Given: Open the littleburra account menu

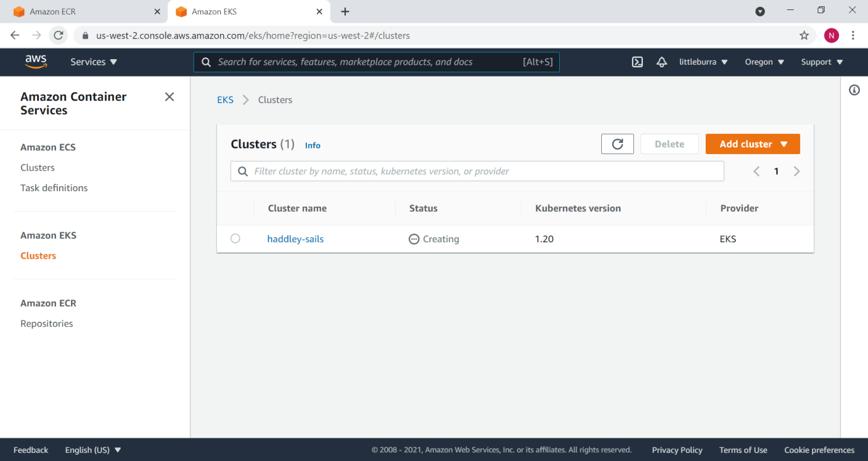Looking at the screenshot, I should 703,62.
